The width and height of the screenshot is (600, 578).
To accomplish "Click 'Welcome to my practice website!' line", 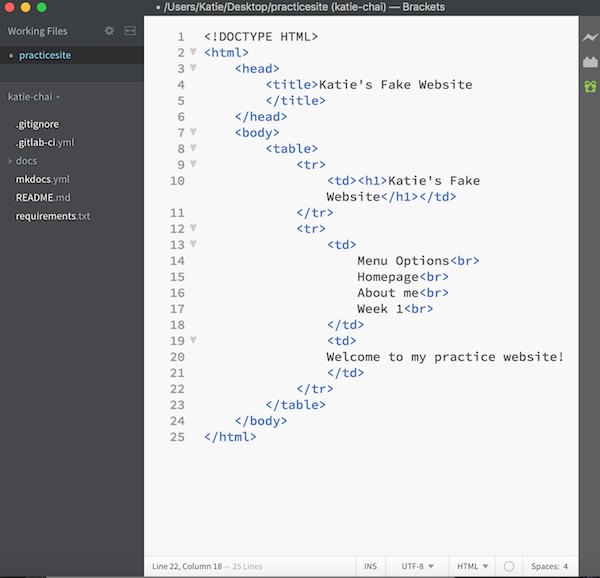I will tap(445, 357).
